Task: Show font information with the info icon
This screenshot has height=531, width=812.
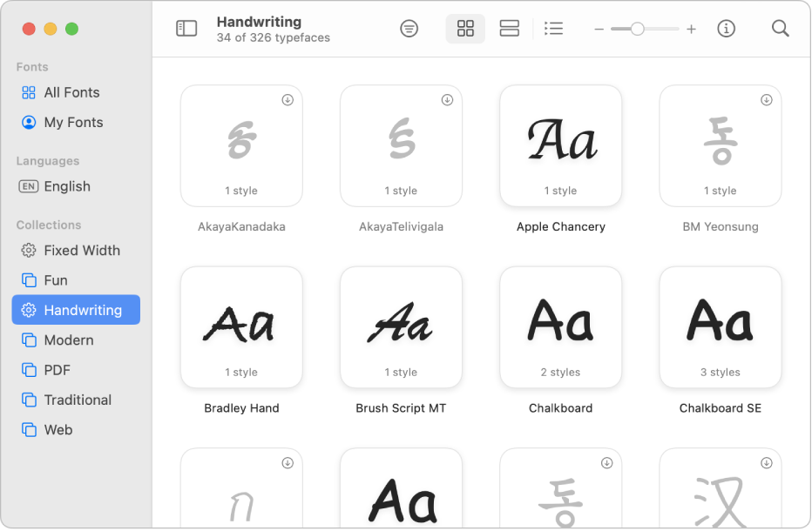Action: click(x=726, y=29)
